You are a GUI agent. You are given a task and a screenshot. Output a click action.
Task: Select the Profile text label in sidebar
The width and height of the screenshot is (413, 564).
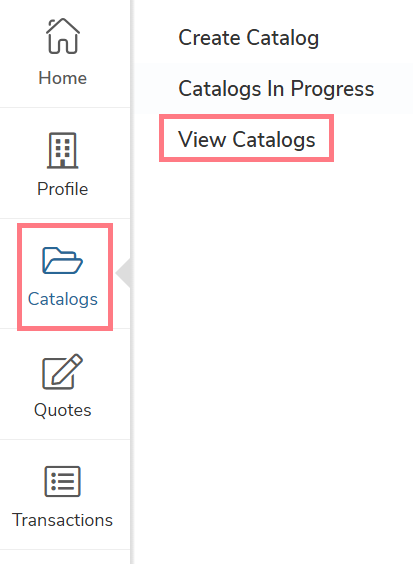(x=63, y=189)
